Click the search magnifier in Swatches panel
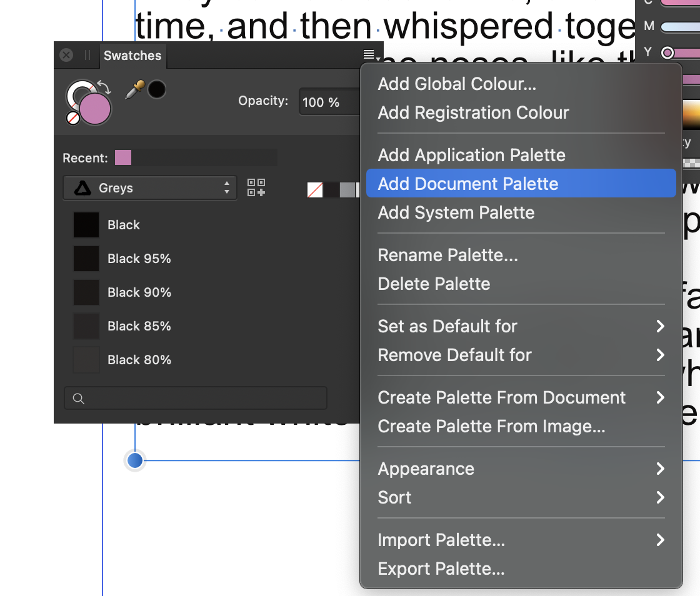The image size is (700, 596). (79, 398)
